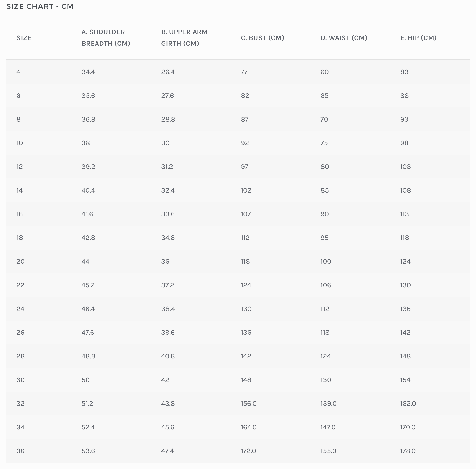Select the D. Waist (CM) column header

click(344, 38)
